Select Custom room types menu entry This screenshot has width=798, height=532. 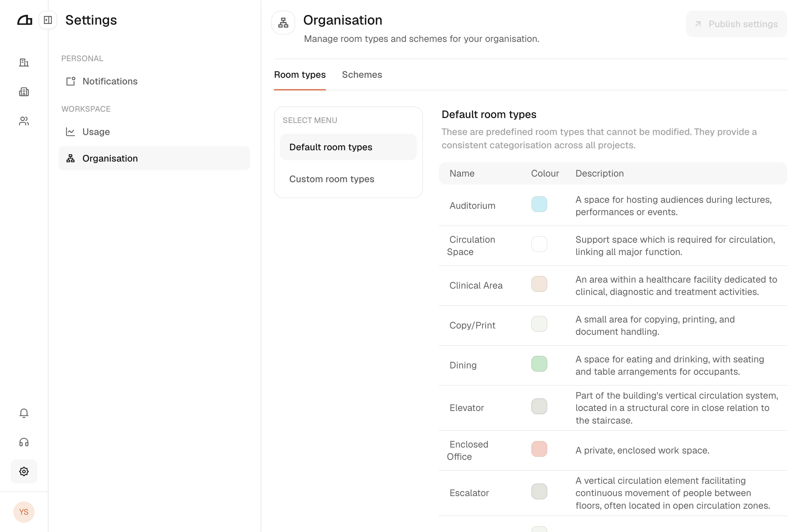[x=348, y=179]
